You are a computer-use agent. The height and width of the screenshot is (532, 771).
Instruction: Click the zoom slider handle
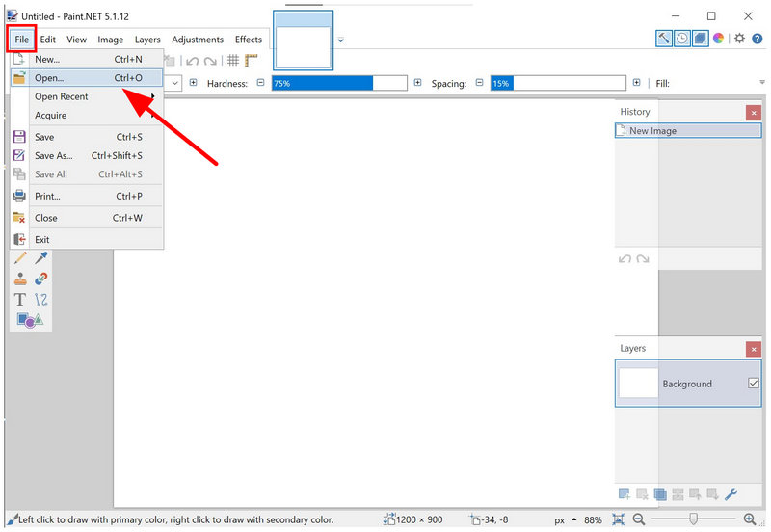693,519
